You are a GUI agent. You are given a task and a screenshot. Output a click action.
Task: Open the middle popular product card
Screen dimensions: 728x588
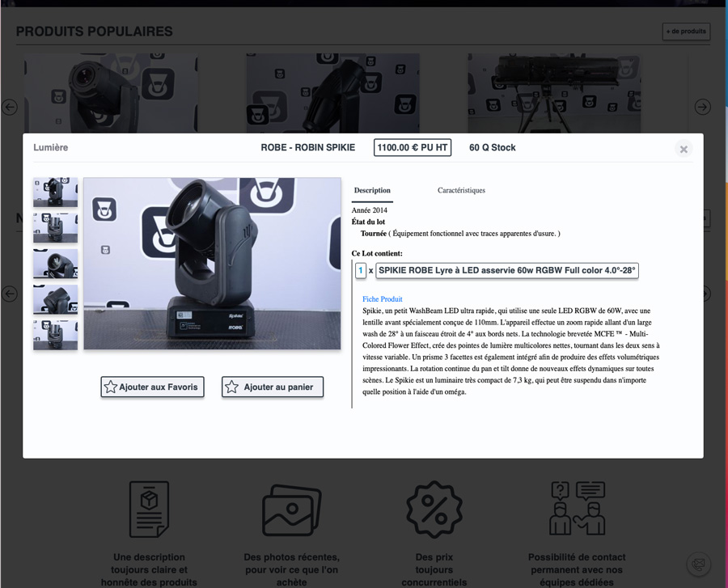click(x=333, y=93)
